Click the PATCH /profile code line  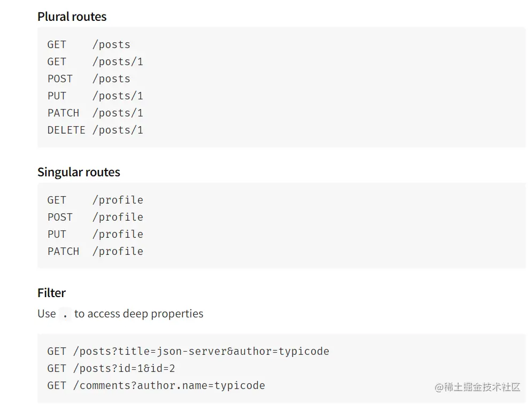pos(95,251)
